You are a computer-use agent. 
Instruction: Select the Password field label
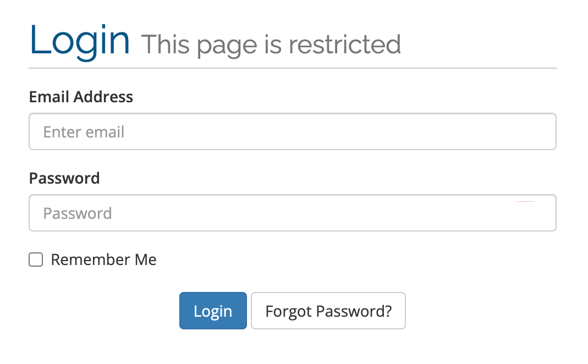coord(64,178)
